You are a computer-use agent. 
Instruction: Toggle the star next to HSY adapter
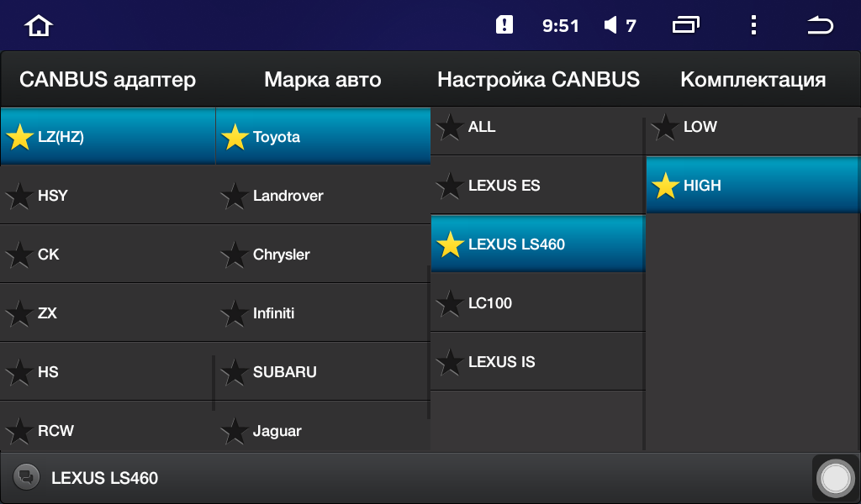[19, 196]
